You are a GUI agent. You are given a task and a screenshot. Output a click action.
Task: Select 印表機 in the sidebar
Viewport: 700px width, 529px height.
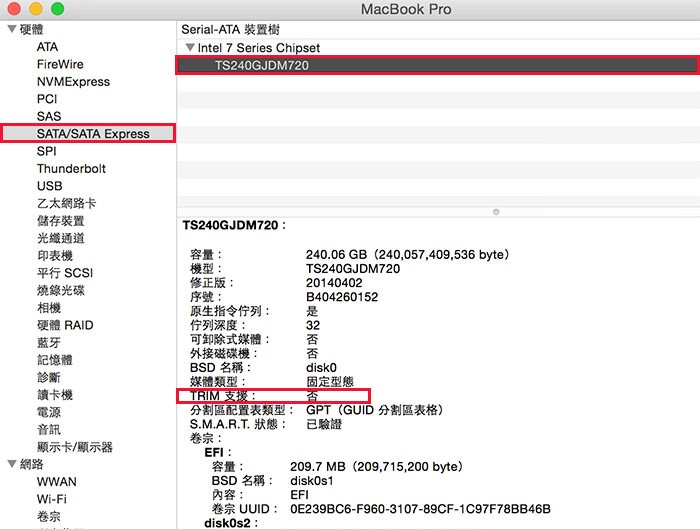point(54,256)
